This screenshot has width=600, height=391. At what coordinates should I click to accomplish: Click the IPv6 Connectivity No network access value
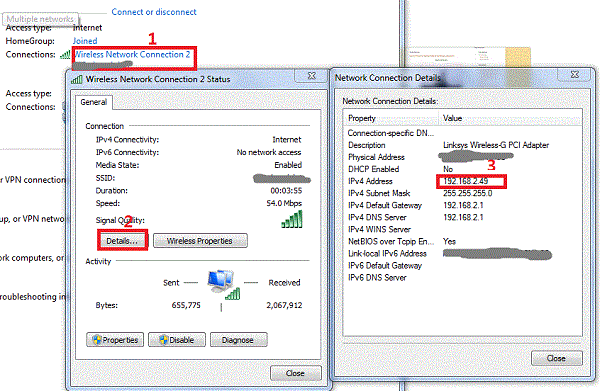tap(269, 152)
